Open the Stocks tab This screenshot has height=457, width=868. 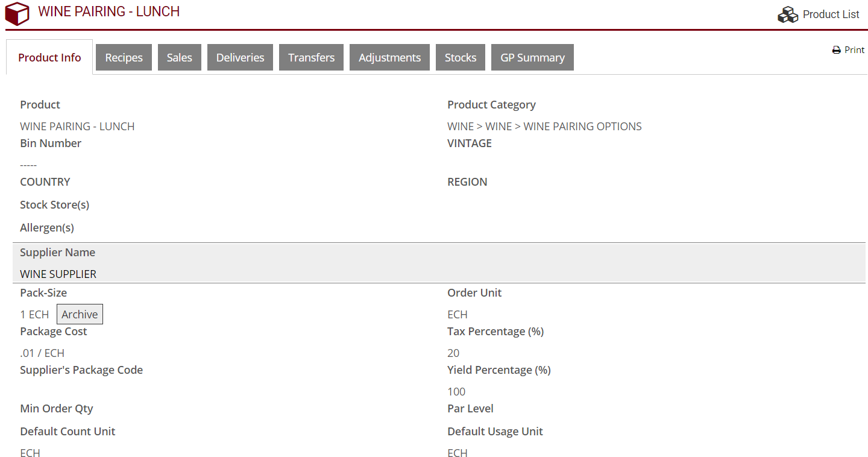click(x=460, y=57)
